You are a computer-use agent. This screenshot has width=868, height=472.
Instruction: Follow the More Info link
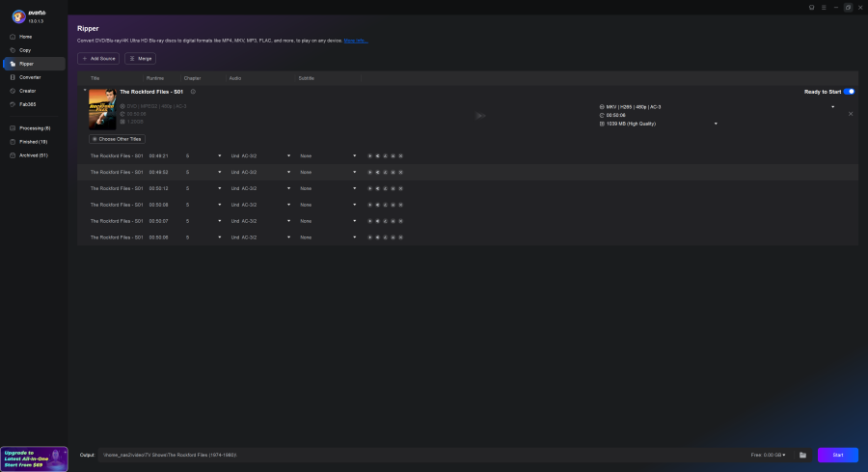pos(355,41)
